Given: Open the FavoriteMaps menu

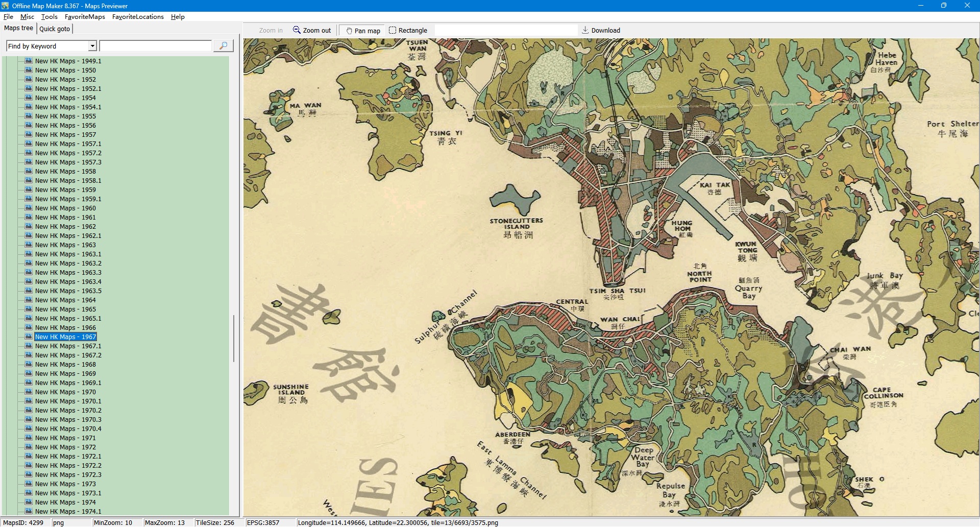Looking at the screenshot, I should (85, 17).
